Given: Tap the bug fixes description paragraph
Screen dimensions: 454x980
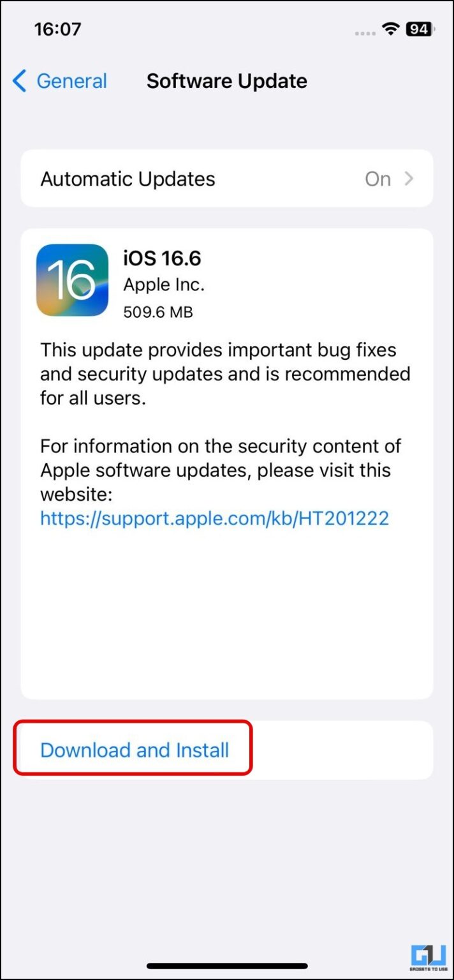Looking at the screenshot, I should [x=225, y=374].
